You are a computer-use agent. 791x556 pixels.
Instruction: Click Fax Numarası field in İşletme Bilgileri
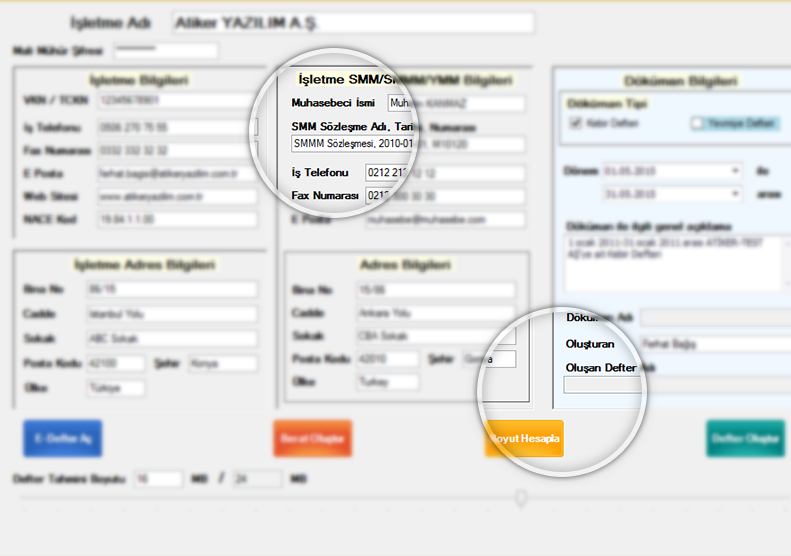(176, 150)
